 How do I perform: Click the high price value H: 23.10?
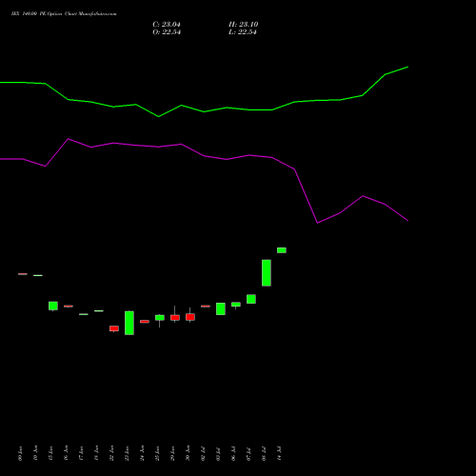pos(244,25)
